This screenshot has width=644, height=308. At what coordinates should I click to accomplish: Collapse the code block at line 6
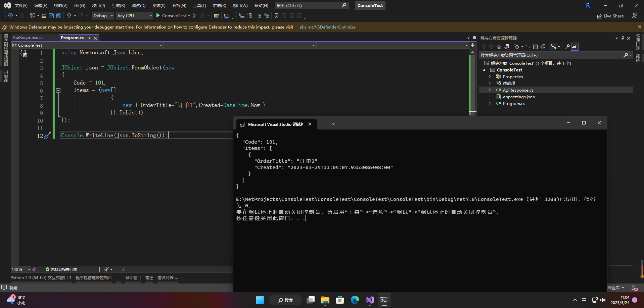pyautogui.click(x=58, y=90)
